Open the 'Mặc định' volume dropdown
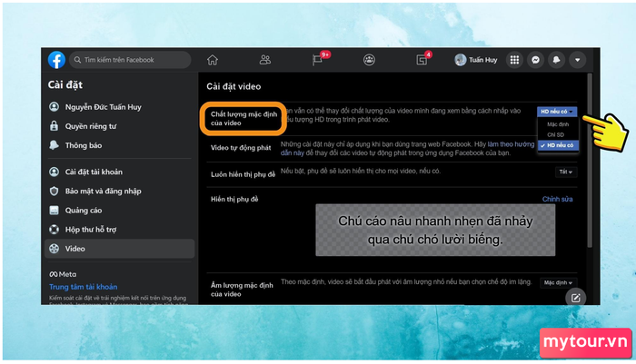Viewport: 636px width, 364px height. pos(559,283)
